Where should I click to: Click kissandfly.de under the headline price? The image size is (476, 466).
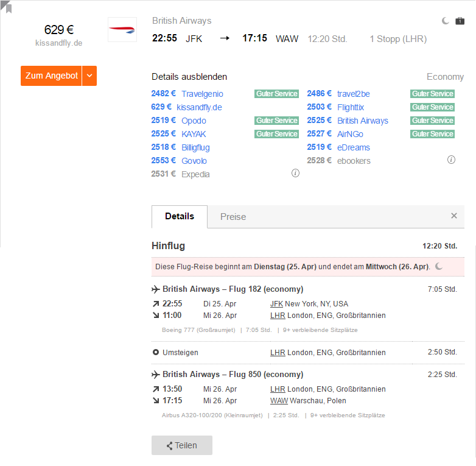point(59,43)
